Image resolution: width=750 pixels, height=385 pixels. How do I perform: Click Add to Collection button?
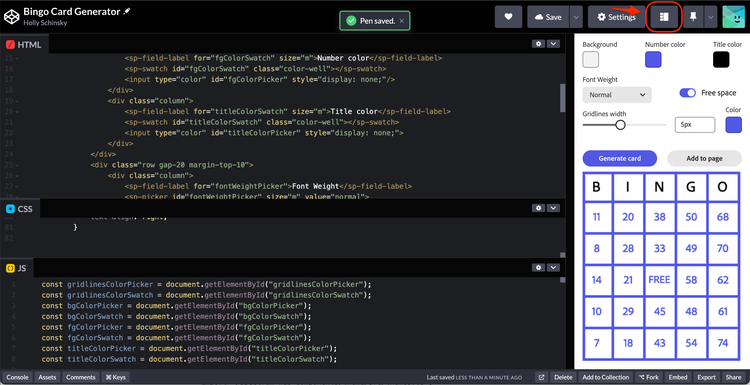tap(606, 377)
